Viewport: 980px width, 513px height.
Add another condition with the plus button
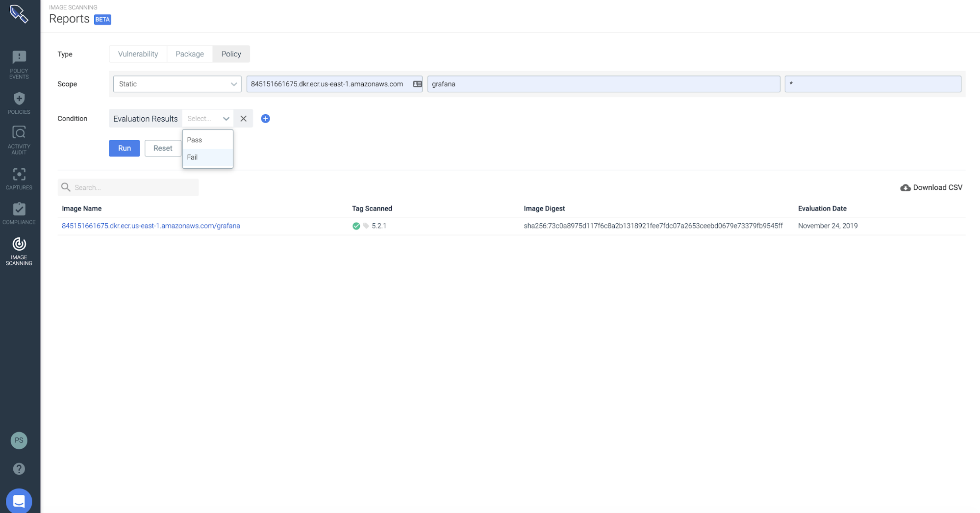click(265, 118)
